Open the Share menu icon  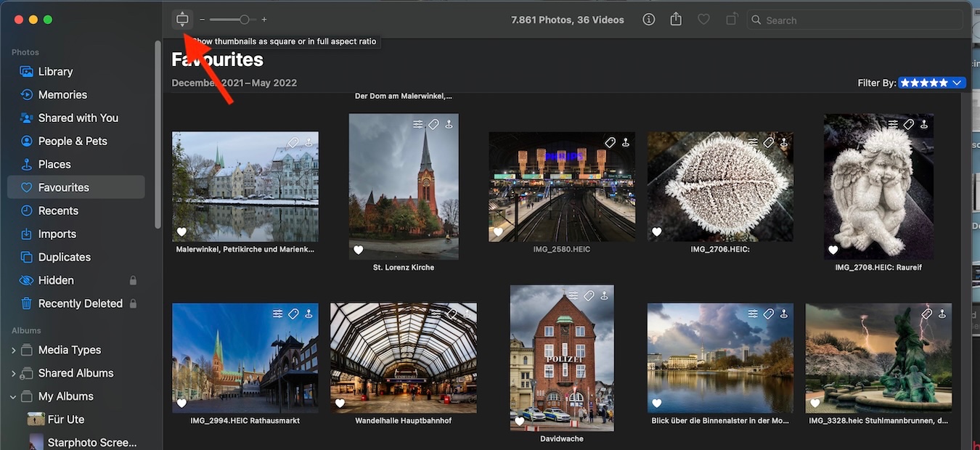[676, 20]
